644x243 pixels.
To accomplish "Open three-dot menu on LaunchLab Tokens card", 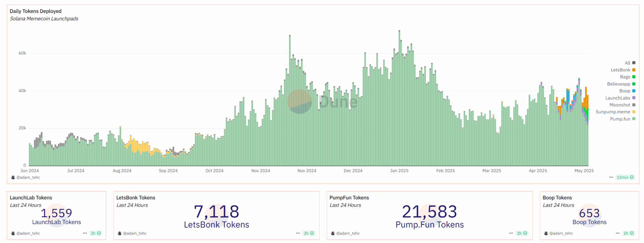I will (85, 233).
